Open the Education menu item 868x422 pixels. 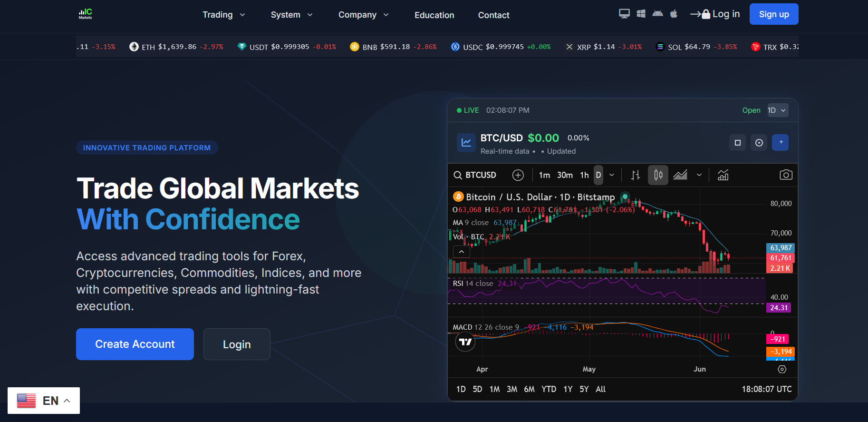click(434, 15)
